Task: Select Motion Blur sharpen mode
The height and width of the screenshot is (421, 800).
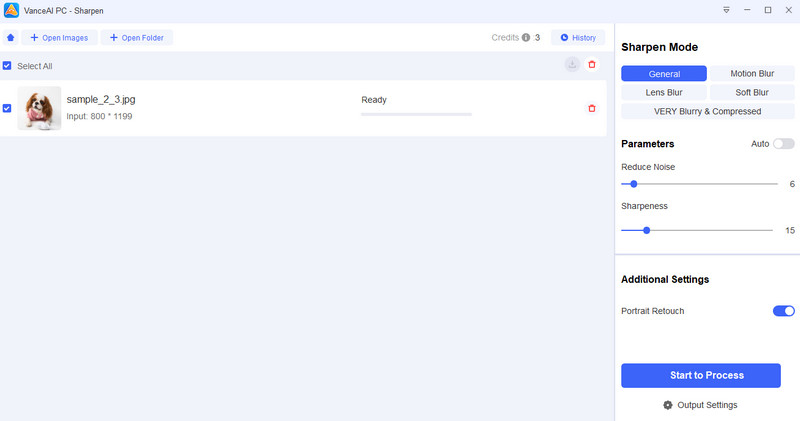Action: click(x=752, y=74)
